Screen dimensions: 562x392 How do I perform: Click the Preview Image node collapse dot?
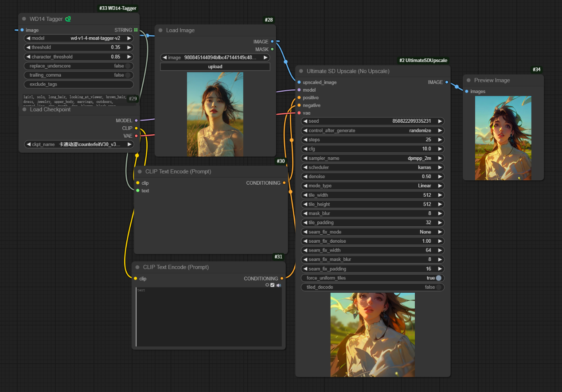pos(468,80)
